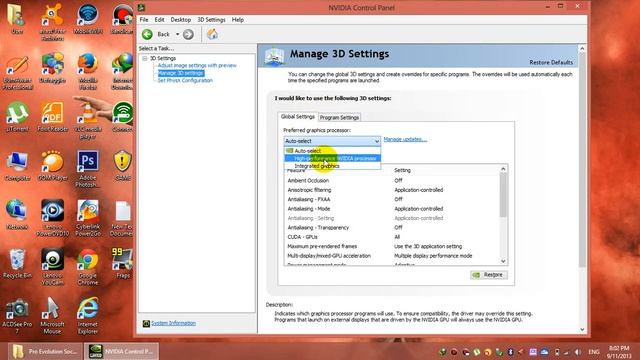Viewport: 640px width, 360px height.
Task: Open the Google Chrome desktop shortcut
Action: point(87,267)
